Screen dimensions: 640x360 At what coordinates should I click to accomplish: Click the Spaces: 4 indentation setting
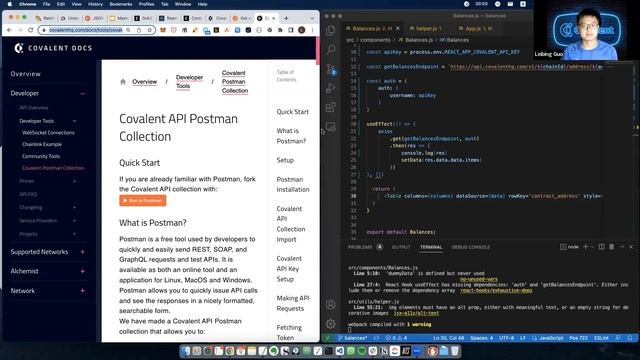point(482,338)
